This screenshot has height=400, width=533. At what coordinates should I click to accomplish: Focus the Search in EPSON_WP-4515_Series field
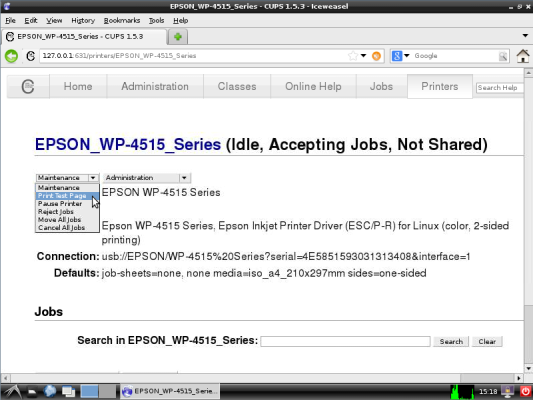pos(345,342)
